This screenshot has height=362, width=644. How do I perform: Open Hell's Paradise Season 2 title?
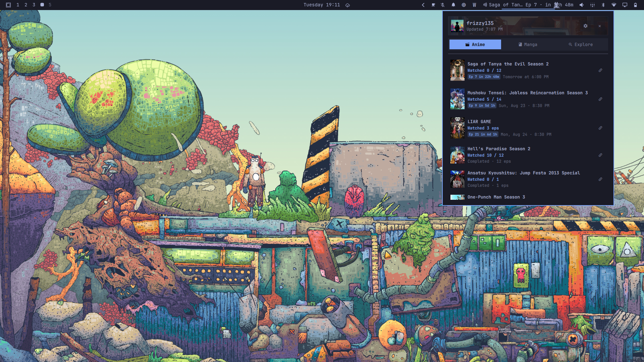499,149
